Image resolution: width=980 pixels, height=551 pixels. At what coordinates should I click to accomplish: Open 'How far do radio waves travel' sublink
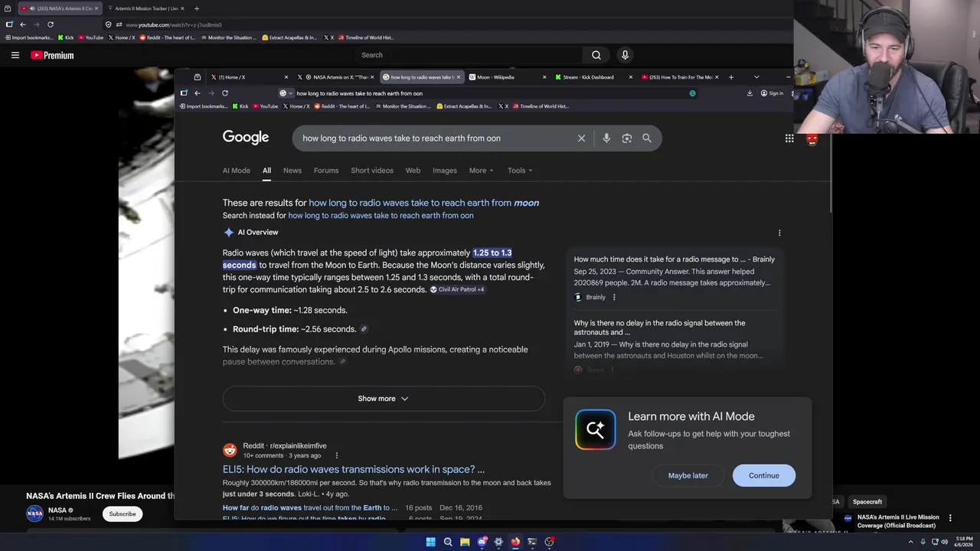pos(310,507)
